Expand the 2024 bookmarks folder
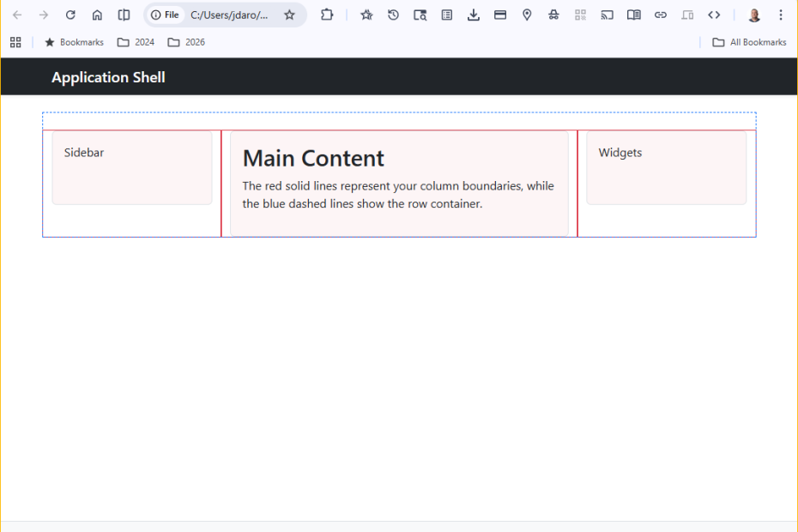This screenshot has height=532, width=798. coord(136,42)
